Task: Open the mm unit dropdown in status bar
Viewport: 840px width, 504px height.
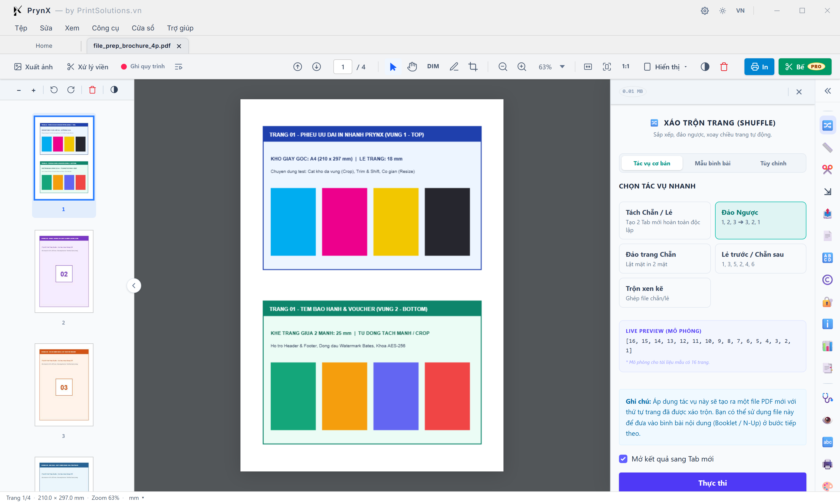Action: (x=136, y=497)
